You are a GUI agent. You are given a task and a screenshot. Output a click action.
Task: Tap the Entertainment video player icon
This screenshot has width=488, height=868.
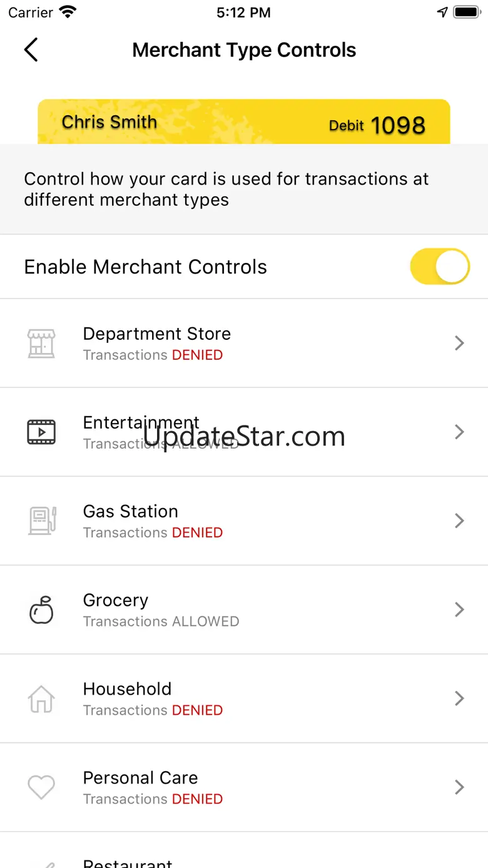(41, 432)
